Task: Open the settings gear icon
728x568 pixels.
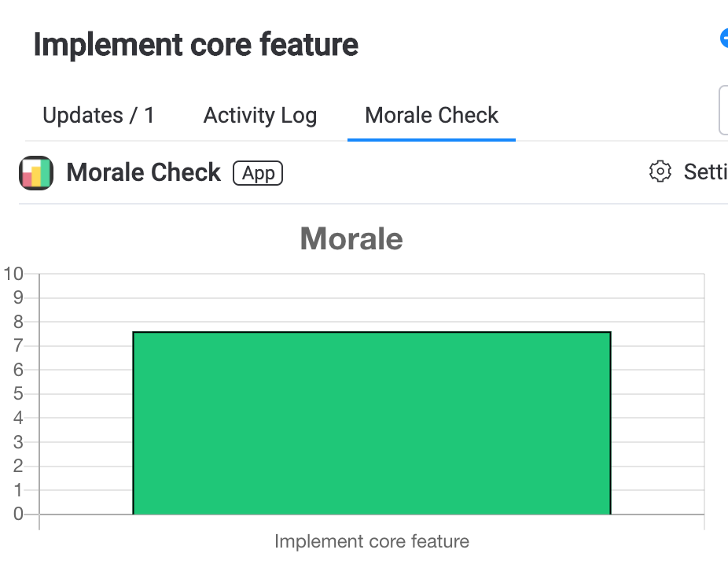Action: coord(660,172)
